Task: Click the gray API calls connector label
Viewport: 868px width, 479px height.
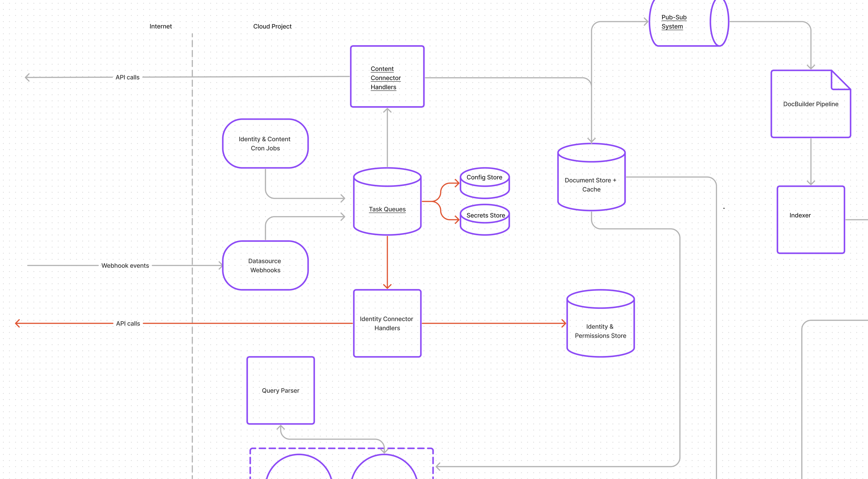Action: pyautogui.click(x=128, y=77)
